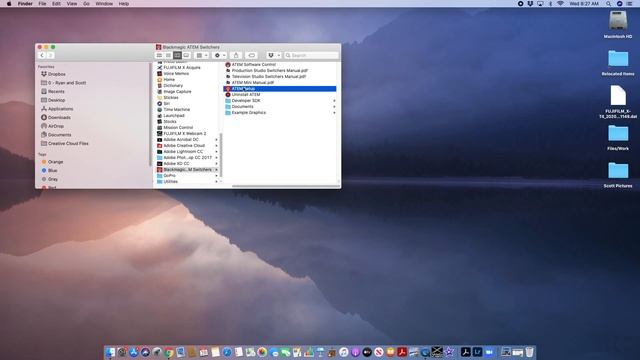
Task: Open Applications in sidebar
Action: 57,109
